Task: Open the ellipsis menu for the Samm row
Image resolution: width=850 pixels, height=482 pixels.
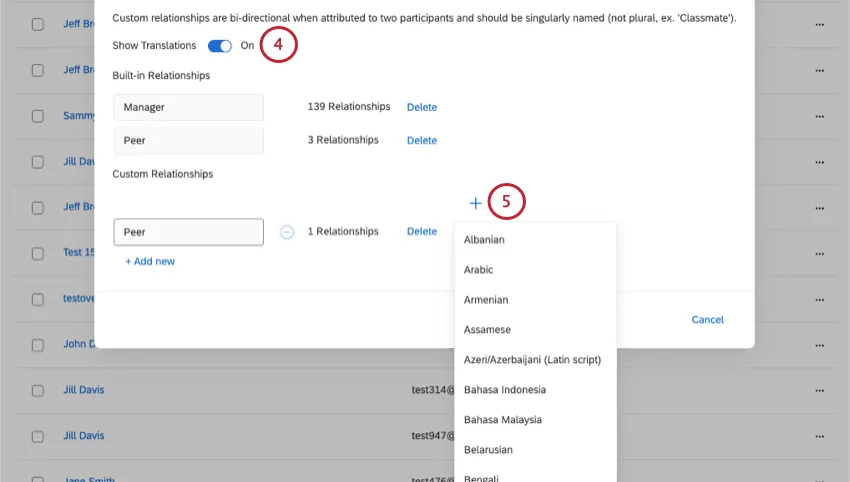Action: 820,116
